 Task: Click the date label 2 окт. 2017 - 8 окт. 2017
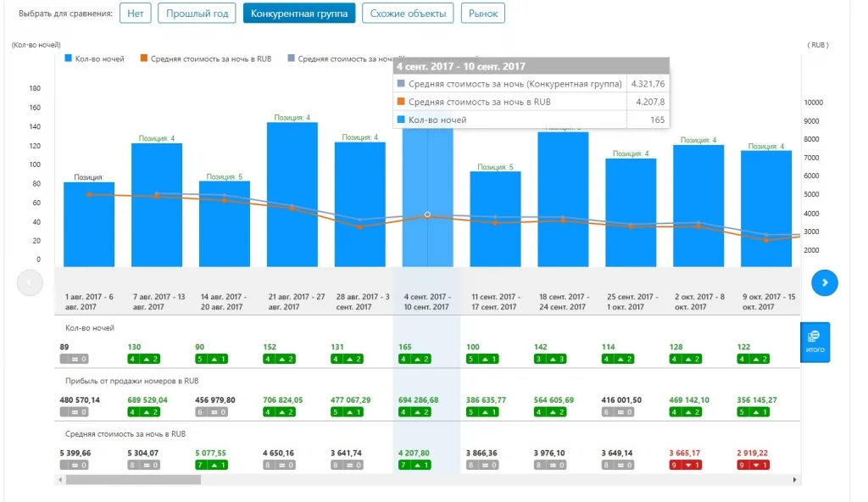(699, 301)
